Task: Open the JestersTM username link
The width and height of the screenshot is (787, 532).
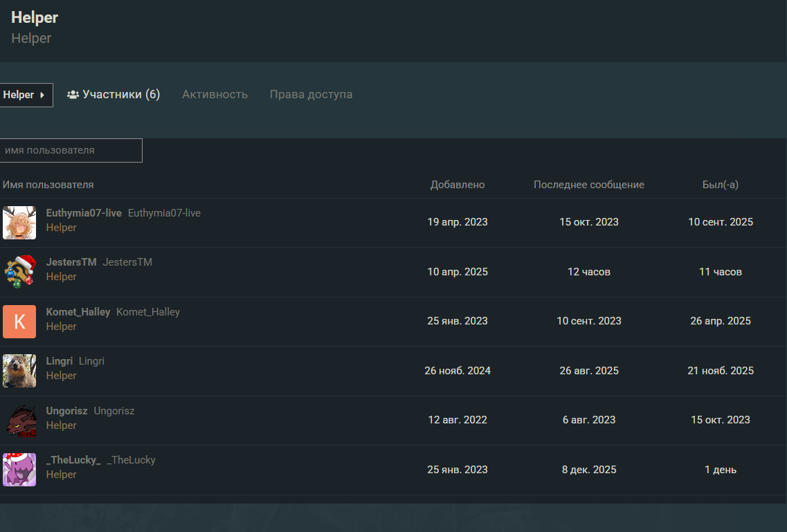Action: (x=71, y=262)
